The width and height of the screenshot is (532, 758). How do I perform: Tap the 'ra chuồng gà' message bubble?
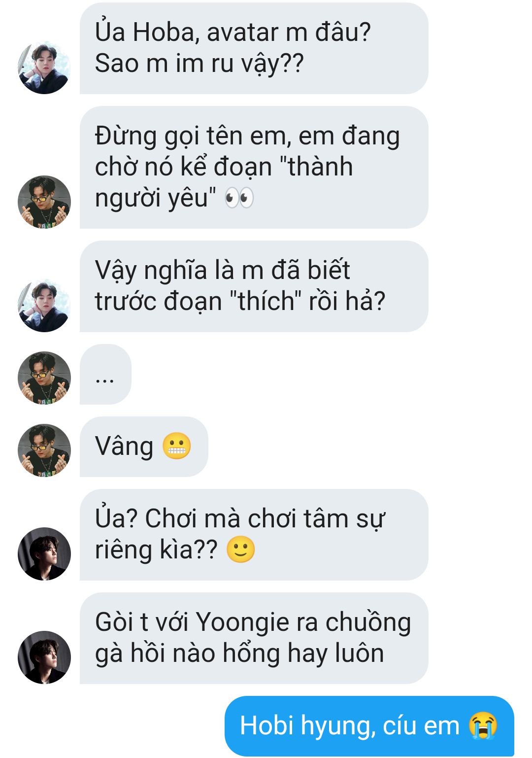coord(254,638)
